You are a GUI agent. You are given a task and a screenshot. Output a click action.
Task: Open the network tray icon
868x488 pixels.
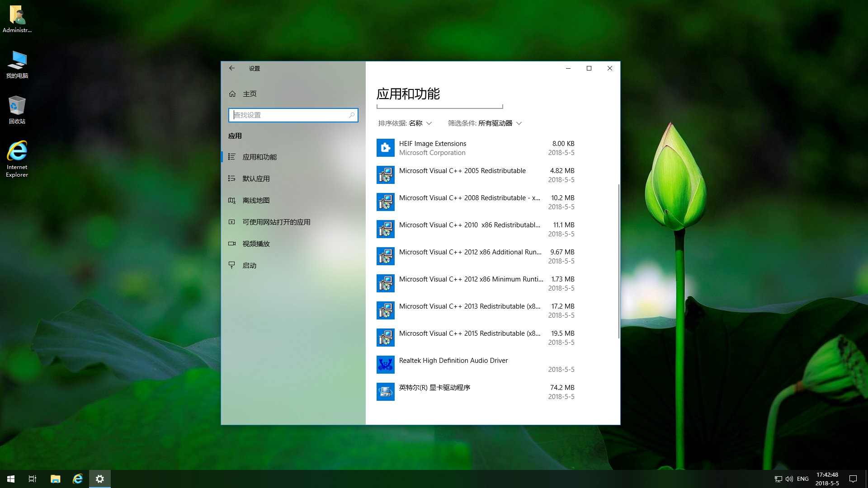coord(778,479)
